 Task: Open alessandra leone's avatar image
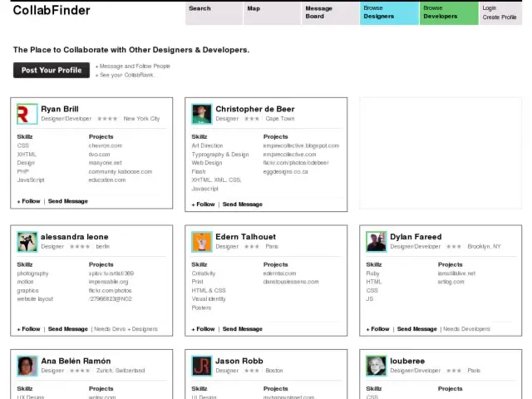click(x=27, y=242)
